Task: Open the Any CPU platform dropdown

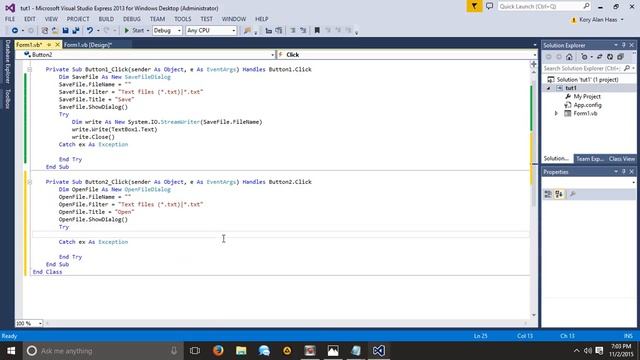Action: point(211,31)
